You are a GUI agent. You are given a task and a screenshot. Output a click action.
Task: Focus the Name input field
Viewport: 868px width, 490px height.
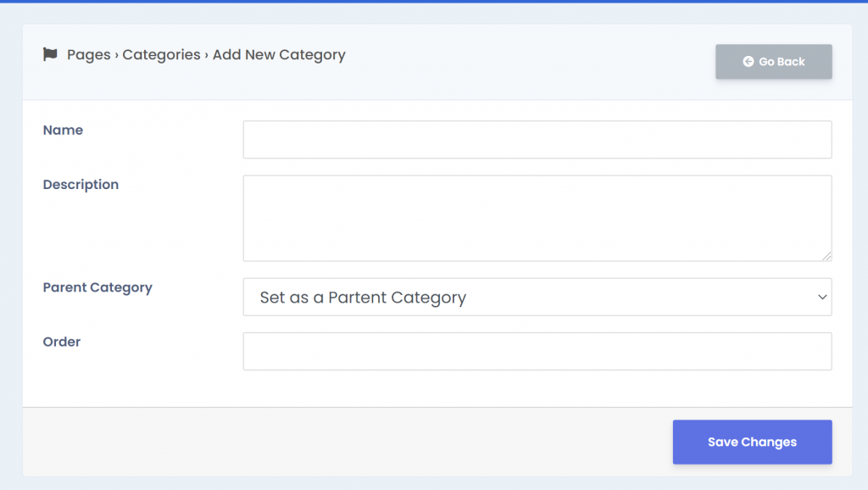click(x=537, y=140)
